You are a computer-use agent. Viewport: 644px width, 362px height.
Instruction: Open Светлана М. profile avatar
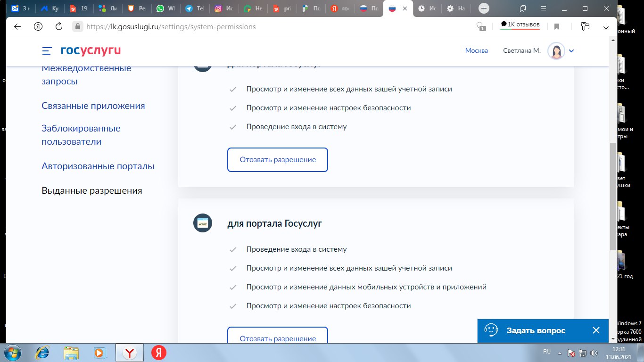[556, 51]
